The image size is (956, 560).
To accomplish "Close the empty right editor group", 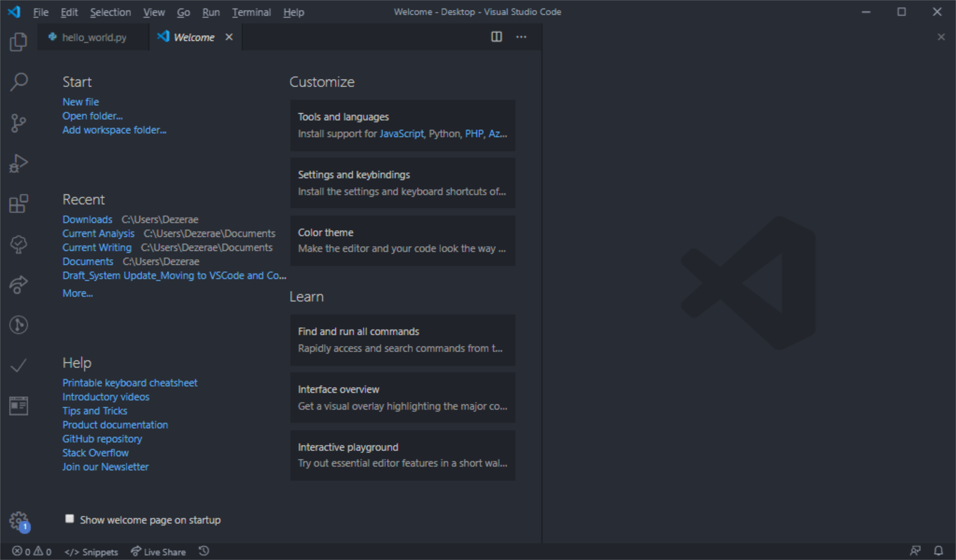I will (x=941, y=37).
